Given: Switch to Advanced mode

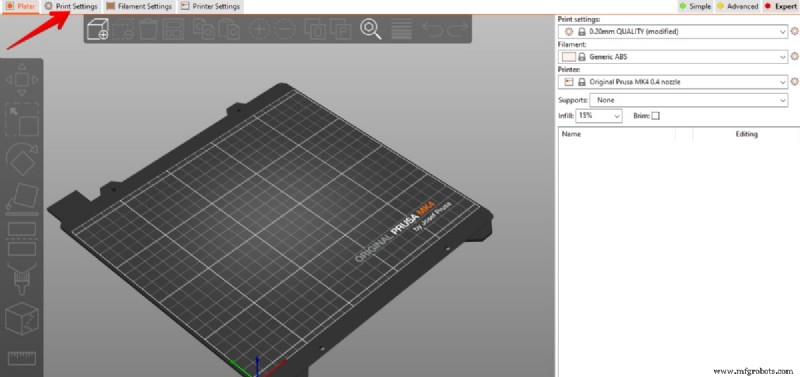Looking at the screenshot, I should pos(738,7).
